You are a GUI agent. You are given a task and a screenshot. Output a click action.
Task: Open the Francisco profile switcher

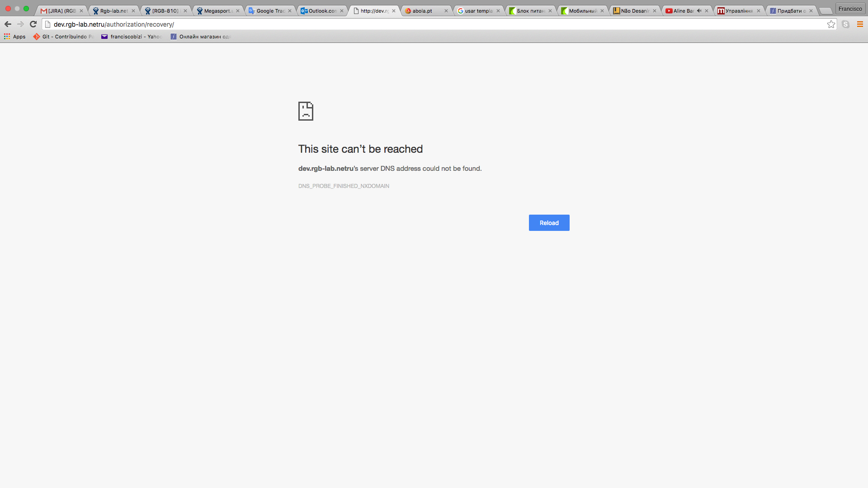[x=850, y=9]
